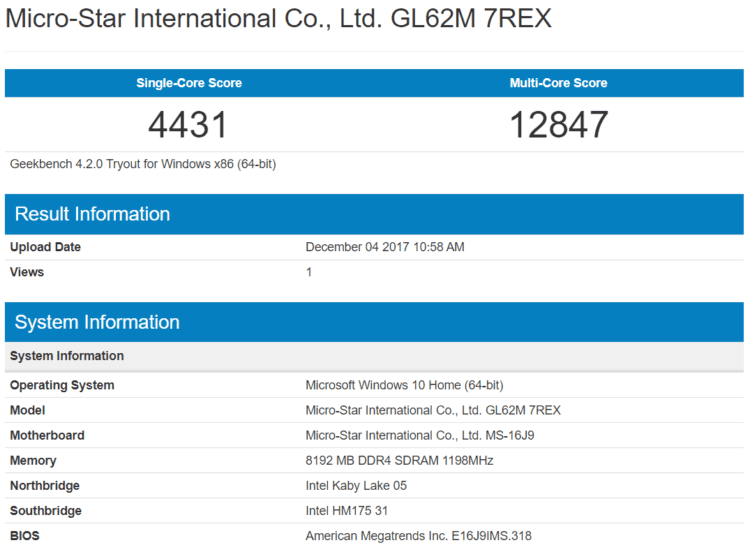750x545 pixels.
Task: Select 'Microsoft Windows 10 Home (64-bit)' value
Action: 405,385
